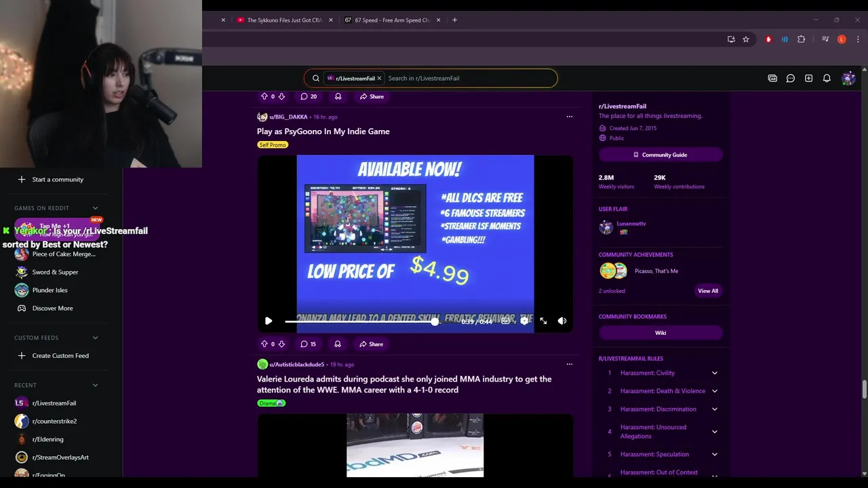The height and width of the screenshot is (488, 868).
Task: Open Reddit chat
Action: [x=791, y=78]
